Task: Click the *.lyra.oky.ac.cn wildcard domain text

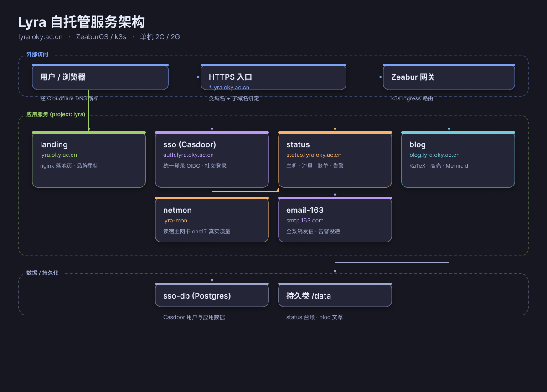Action: pyautogui.click(x=229, y=88)
